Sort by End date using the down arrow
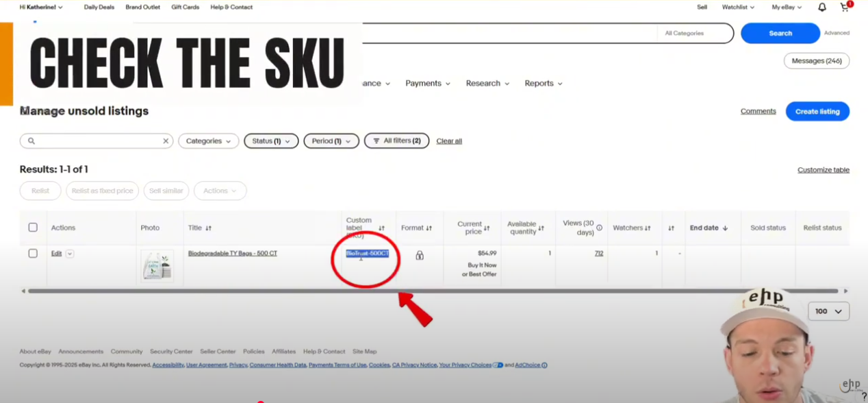The height and width of the screenshot is (403, 868). pyautogui.click(x=724, y=228)
